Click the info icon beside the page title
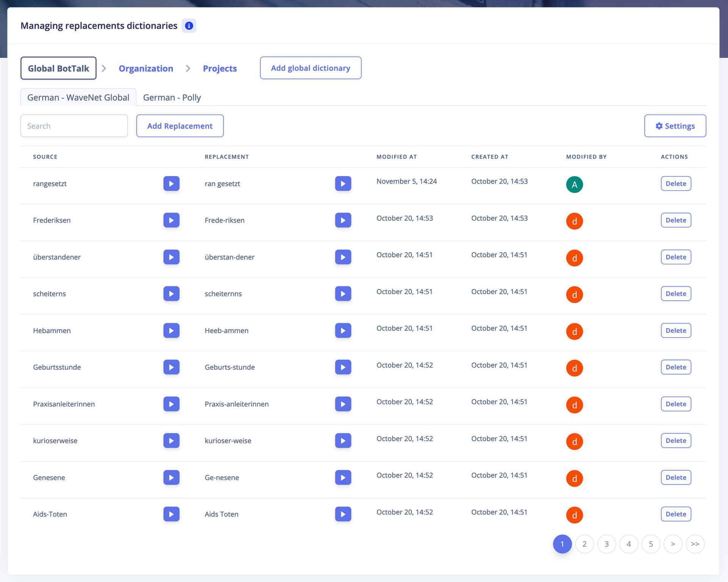Image resolution: width=728 pixels, height=582 pixels. click(189, 25)
